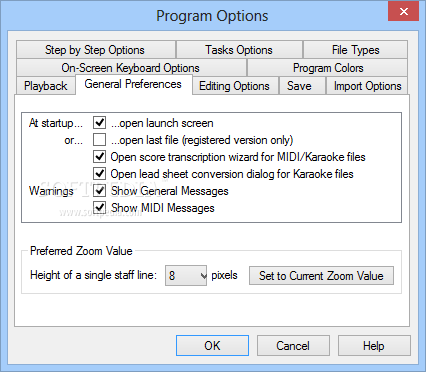Screen dimensions: 426x372
Task: Open the Step by Step Options tab
Action: point(96,50)
